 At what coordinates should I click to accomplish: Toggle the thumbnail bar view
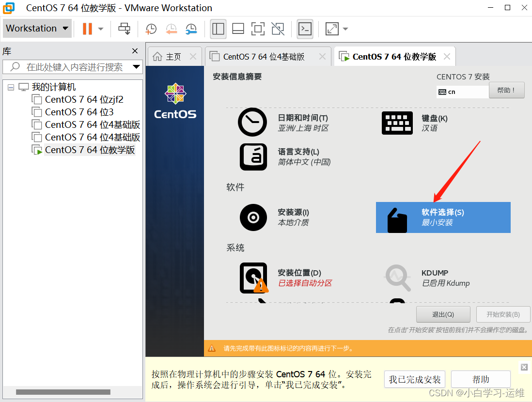tap(238, 29)
